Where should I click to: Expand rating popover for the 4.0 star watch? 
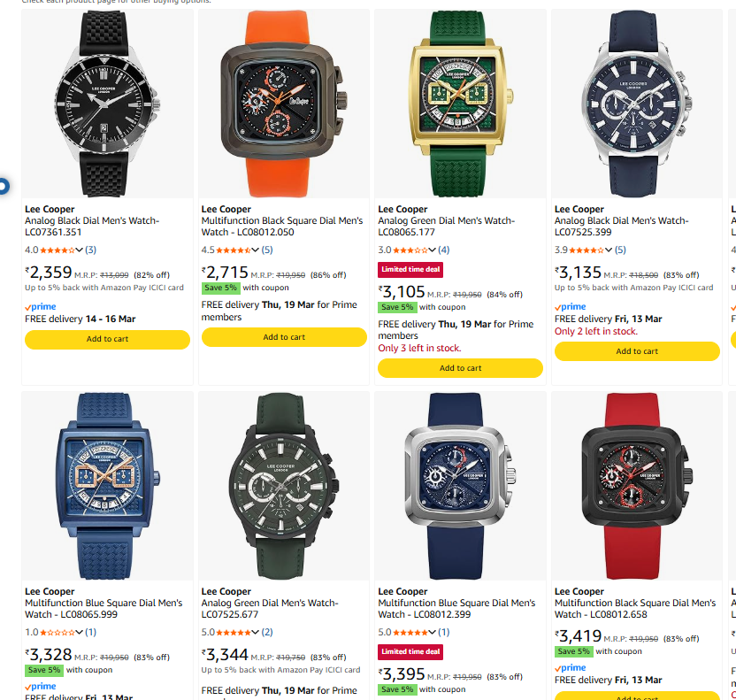79,250
